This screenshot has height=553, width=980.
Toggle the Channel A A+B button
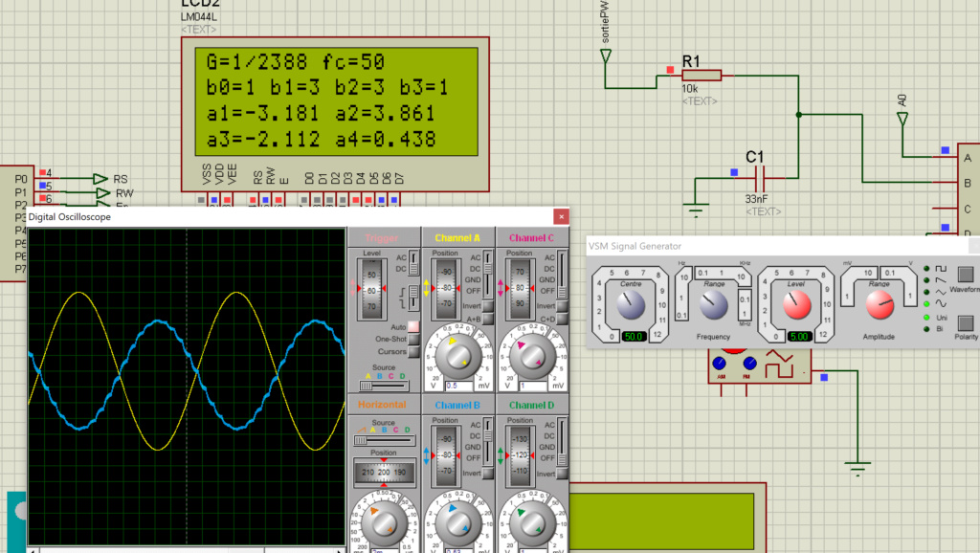[488, 320]
